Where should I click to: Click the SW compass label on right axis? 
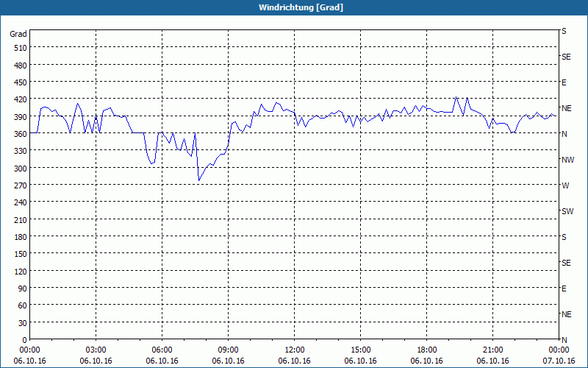click(x=567, y=211)
